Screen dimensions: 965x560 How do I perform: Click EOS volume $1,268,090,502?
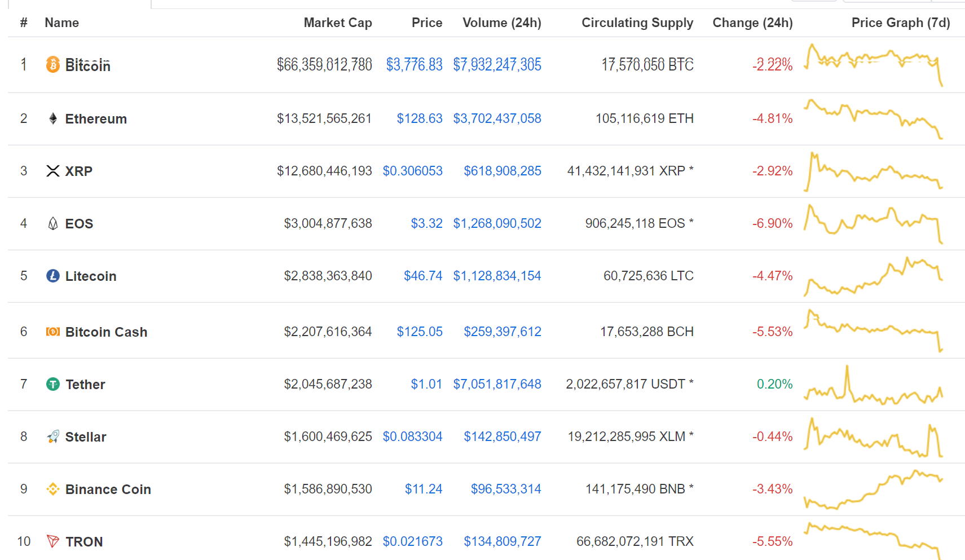point(497,223)
